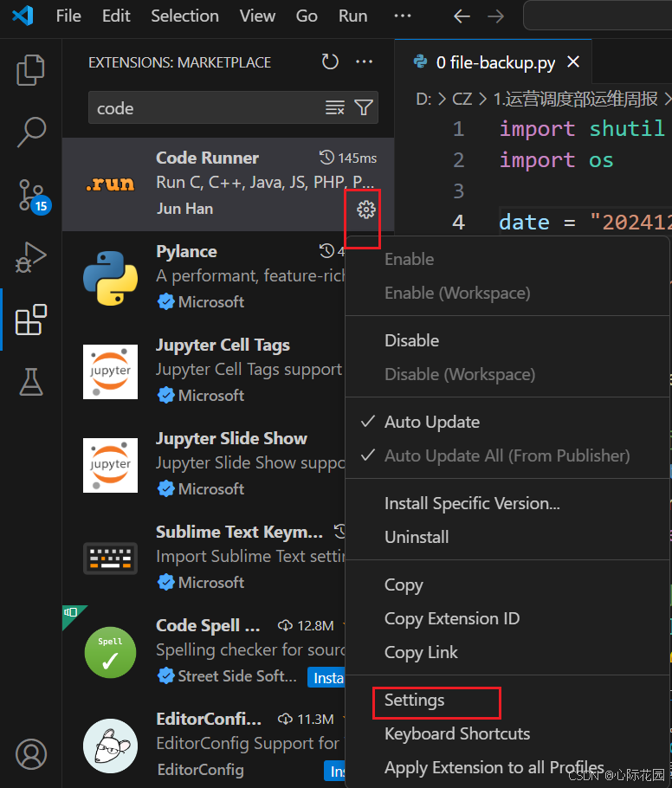This screenshot has width=672, height=788.
Task: Open the Go menu
Action: 307,16
